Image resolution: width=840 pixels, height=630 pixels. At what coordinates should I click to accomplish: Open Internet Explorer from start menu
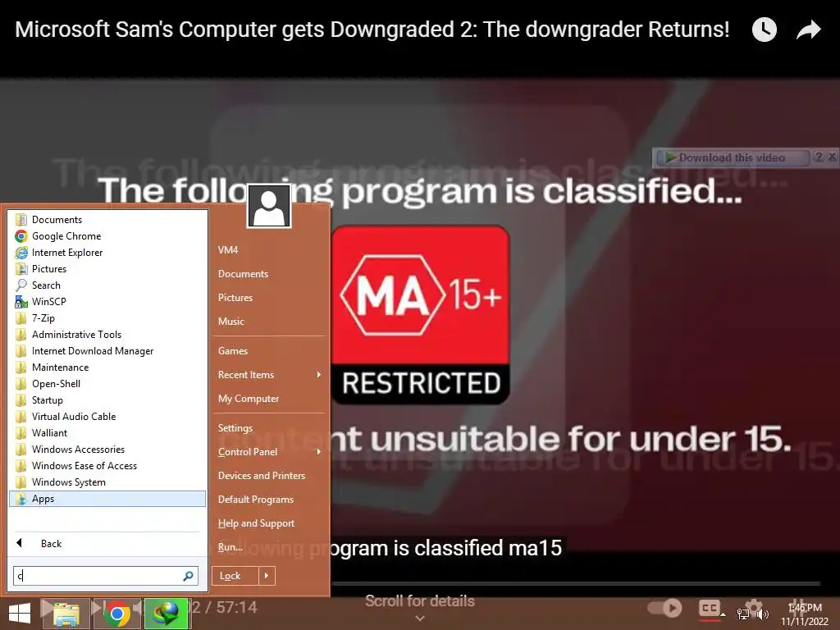click(x=107, y=253)
